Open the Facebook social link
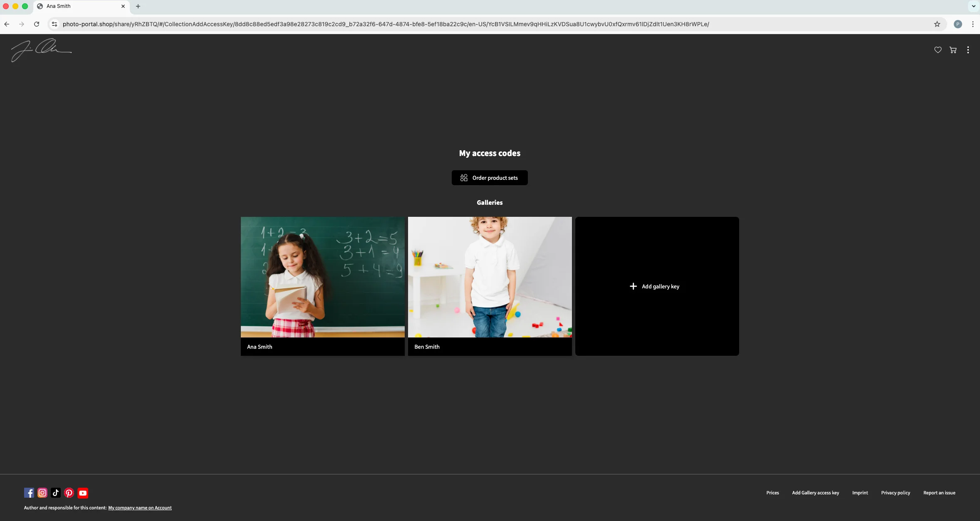The width and height of the screenshot is (980, 521). tap(29, 493)
